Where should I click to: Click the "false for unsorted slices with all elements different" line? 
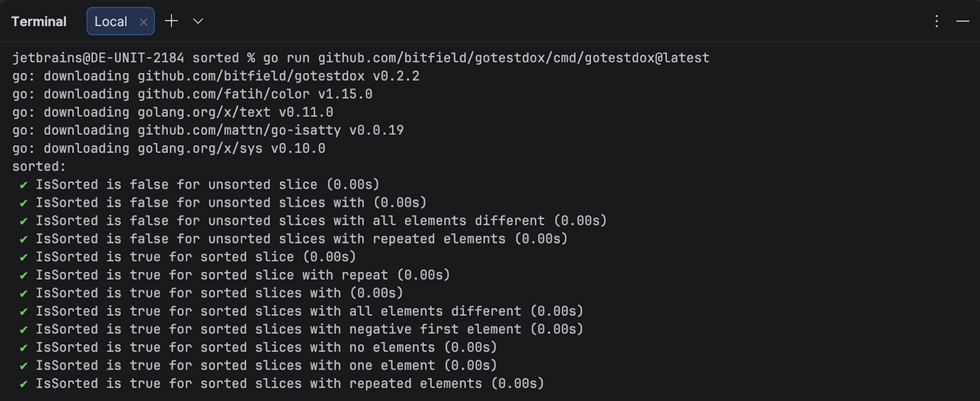pos(320,221)
